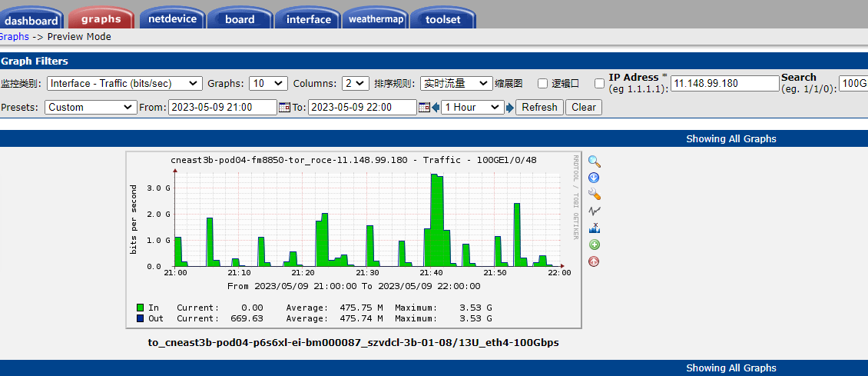Viewport: 868px width, 376px height.
Task: Click the blue down-arrow graph export icon
Action: pyautogui.click(x=595, y=178)
